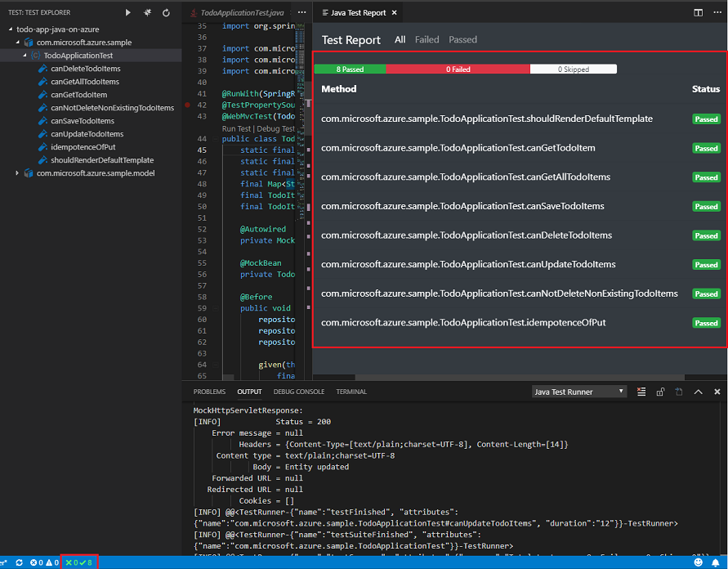728x569 pixels.
Task: Switch to the TERMINAL tab
Action: (x=351, y=392)
